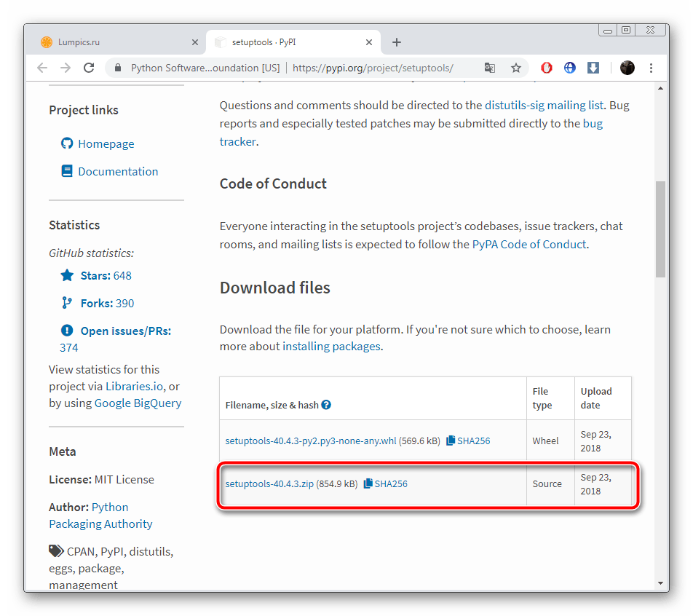
Task: Open the Chrome three-dot menu
Action: [x=651, y=68]
